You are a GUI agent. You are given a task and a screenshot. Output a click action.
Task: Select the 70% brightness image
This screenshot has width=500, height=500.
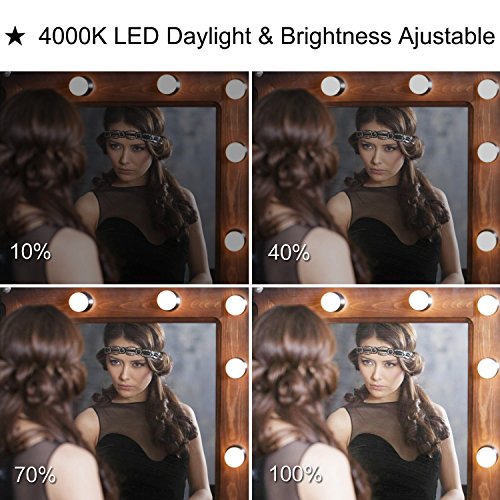[x=124, y=394]
